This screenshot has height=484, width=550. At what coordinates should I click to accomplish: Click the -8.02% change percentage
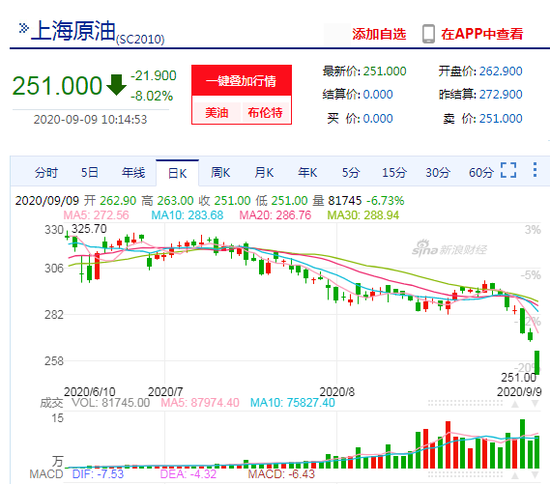(152, 96)
